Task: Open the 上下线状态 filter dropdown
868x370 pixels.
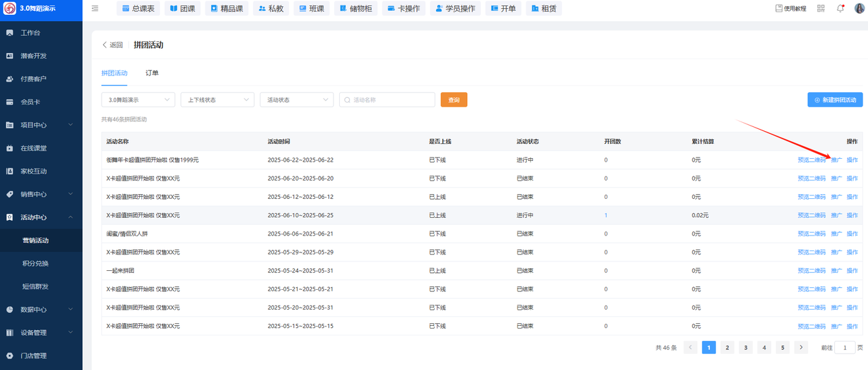Action: [x=217, y=100]
